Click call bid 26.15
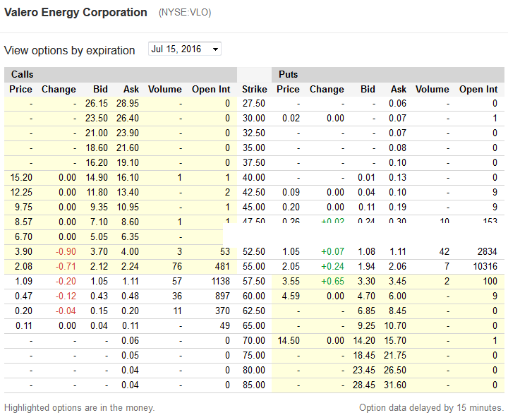Image resolution: width=508 pixels, height=420 pixels. [97, 103]
